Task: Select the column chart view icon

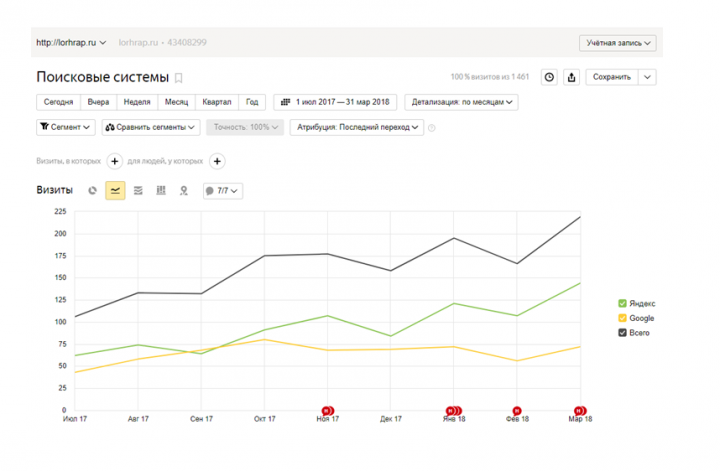Action: [x=161, y=191]
